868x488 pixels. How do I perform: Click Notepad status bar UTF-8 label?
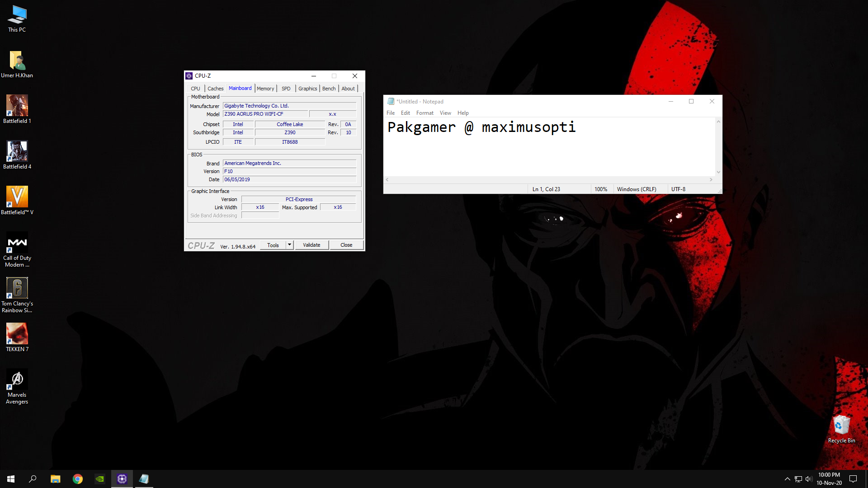click(x=678, y=189)
